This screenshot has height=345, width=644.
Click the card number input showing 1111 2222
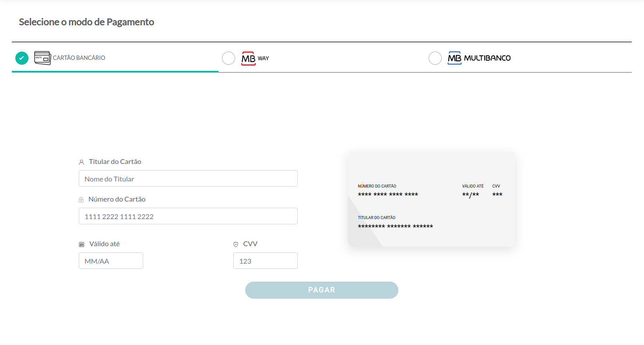click(188, 216)
